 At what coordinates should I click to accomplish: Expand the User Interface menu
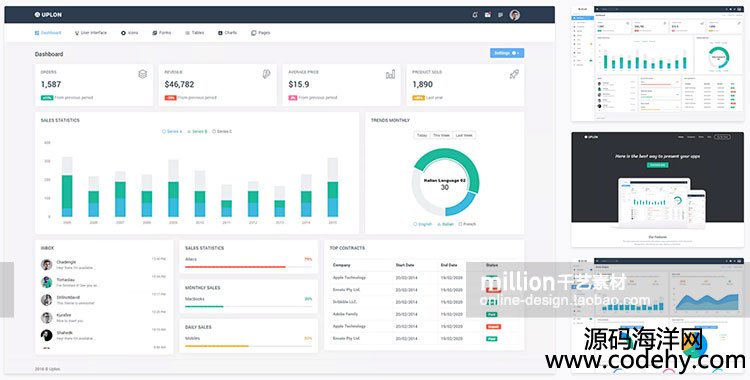coord(91,33)
